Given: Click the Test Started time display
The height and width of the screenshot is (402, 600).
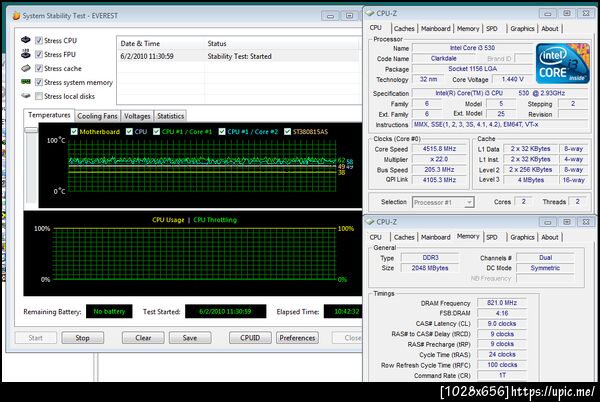Looking at the screenshot, I should pyautogui.click(x=225, y=311).
